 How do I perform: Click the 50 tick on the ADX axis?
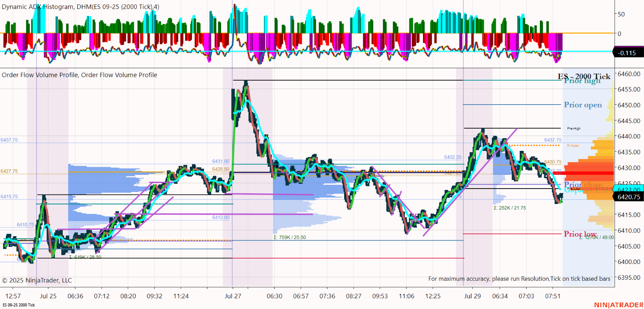click(x=620, y=14)
